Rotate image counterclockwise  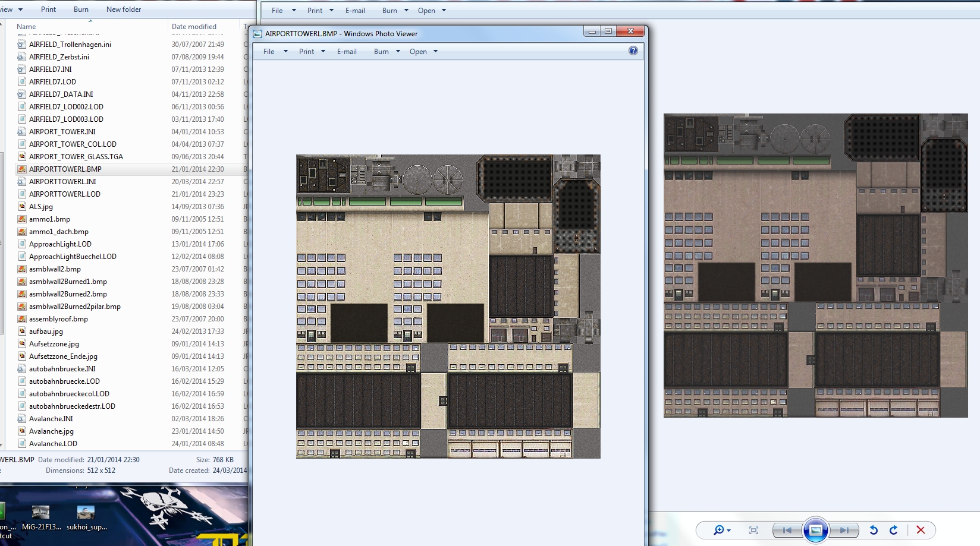(874, 530)
